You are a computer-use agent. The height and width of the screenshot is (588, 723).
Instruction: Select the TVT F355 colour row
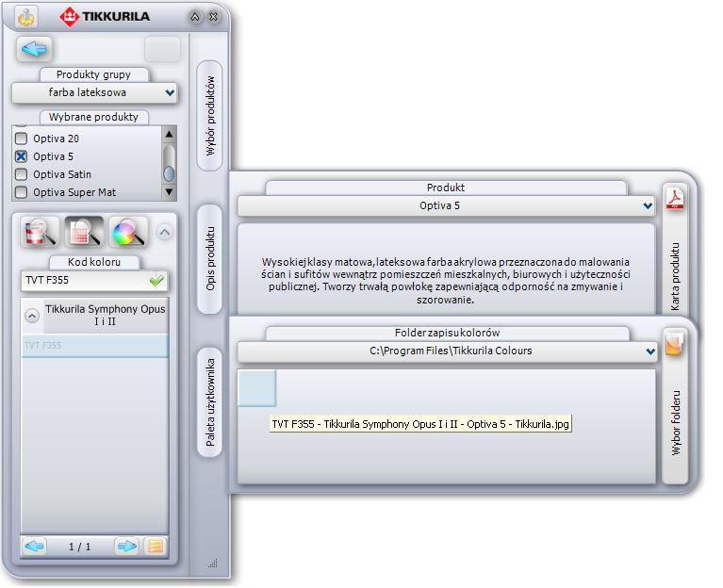[x=94, y=346]
